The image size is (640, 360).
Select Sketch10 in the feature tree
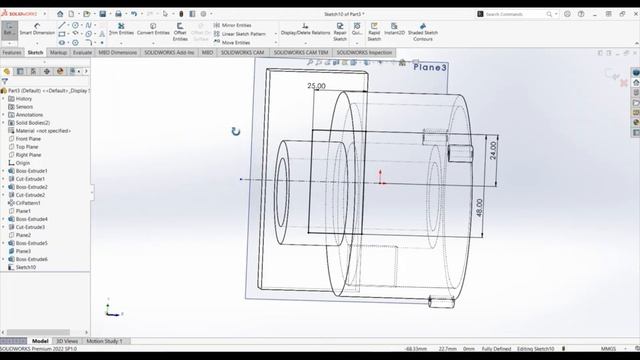22,267
